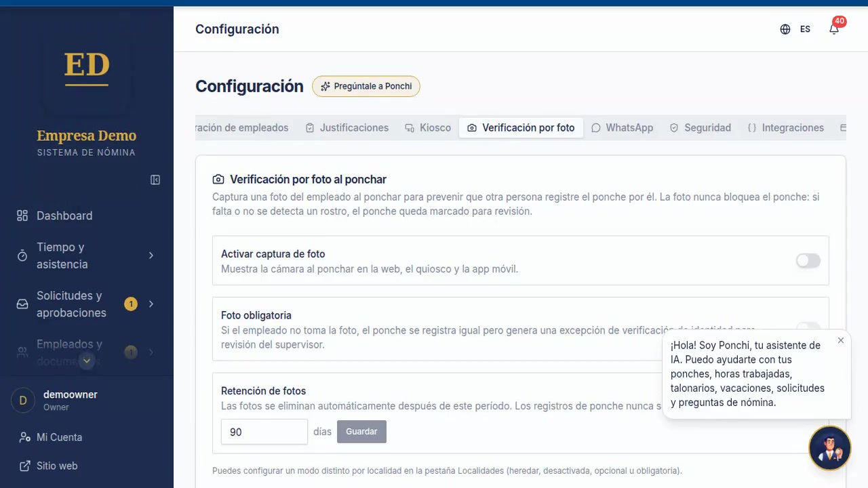Click the globe language icon
868x488 pixels.
click(785, 29)
